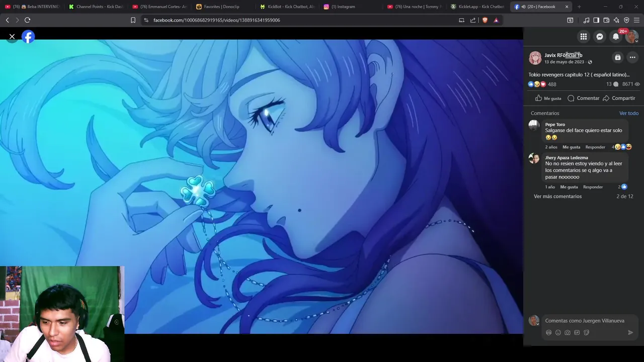Send the comment with the arrow icon
The height and width of the screenshot is (362, 644).
[x=630, y=332]
